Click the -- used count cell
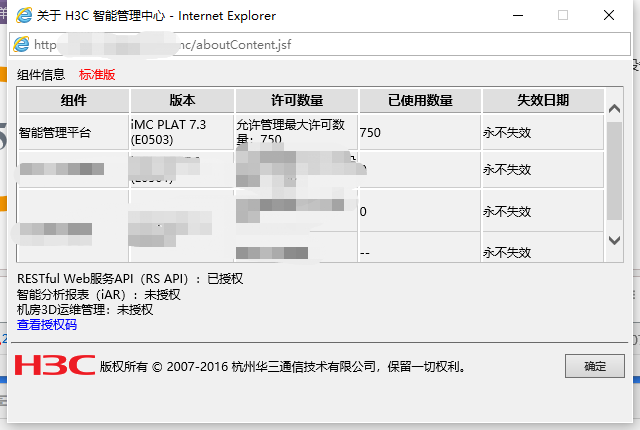Viewport: 640px width, 430px height. pos(420,248)
